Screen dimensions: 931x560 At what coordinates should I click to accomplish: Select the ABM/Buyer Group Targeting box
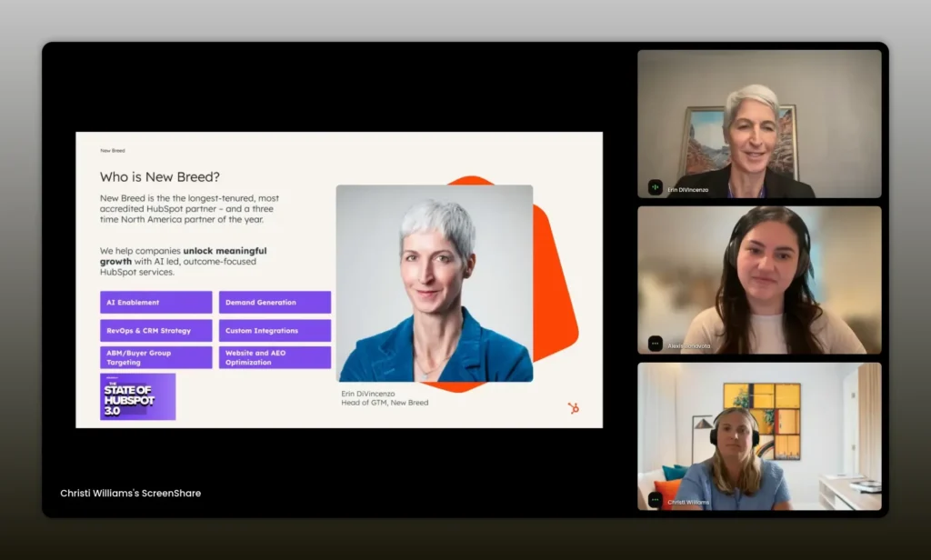(156, 357)
